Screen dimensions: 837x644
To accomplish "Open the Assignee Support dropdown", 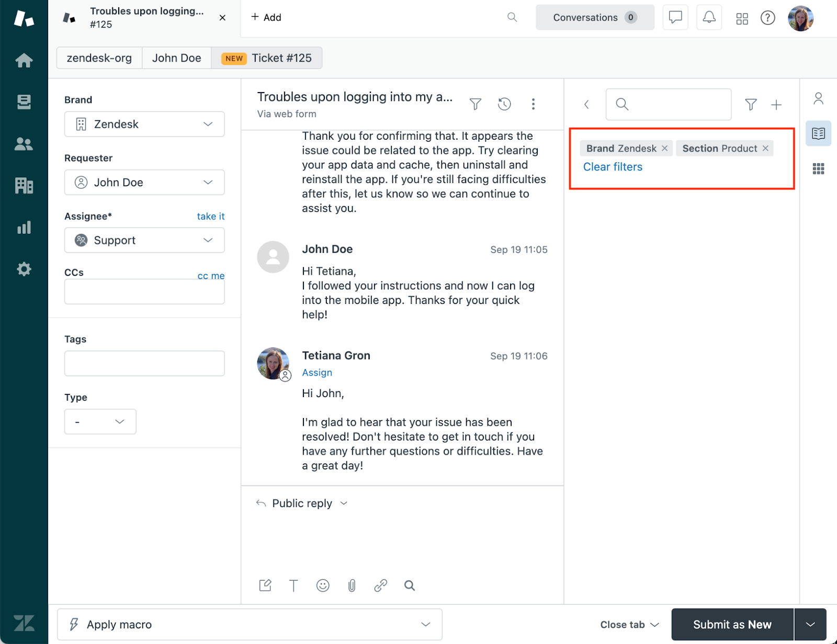I will (x=144, y=240).
